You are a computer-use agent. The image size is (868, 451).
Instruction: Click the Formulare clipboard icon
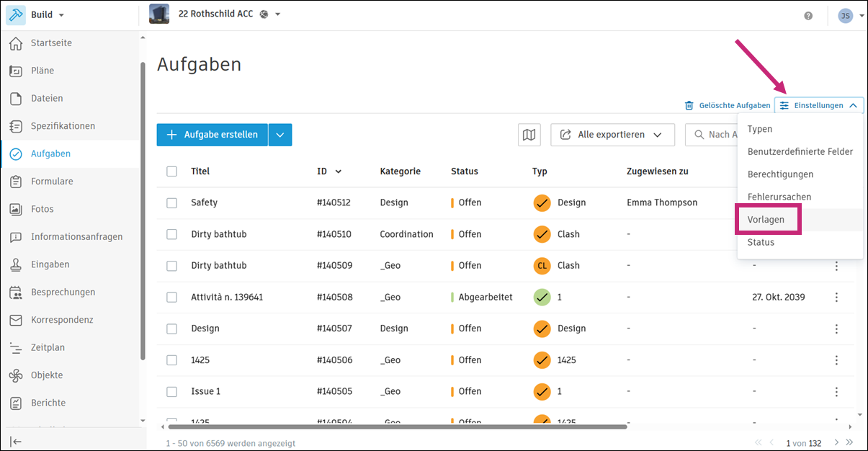(16, 182)
